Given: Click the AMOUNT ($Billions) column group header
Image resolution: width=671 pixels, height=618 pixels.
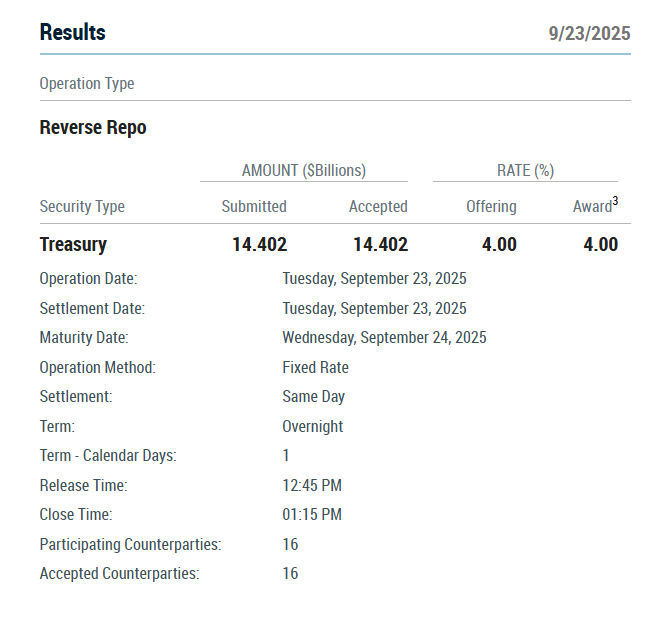Looking at the screenshot, I should (x=304, y=170).
